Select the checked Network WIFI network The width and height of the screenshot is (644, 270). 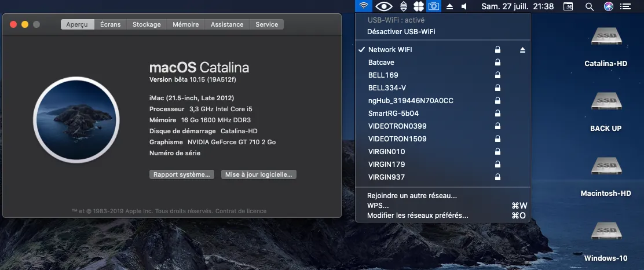click(442, 50)
